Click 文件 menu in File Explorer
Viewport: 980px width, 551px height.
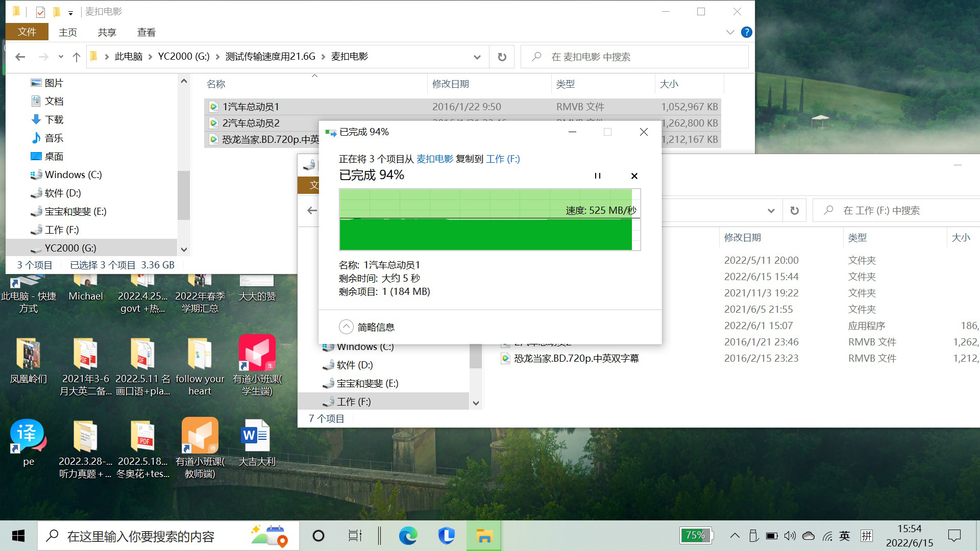[28, 32]
